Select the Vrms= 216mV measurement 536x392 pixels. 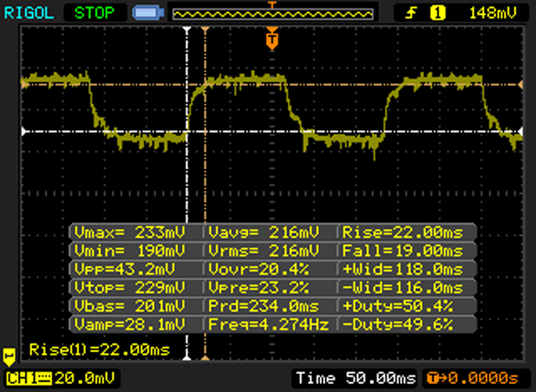[263, 251]
